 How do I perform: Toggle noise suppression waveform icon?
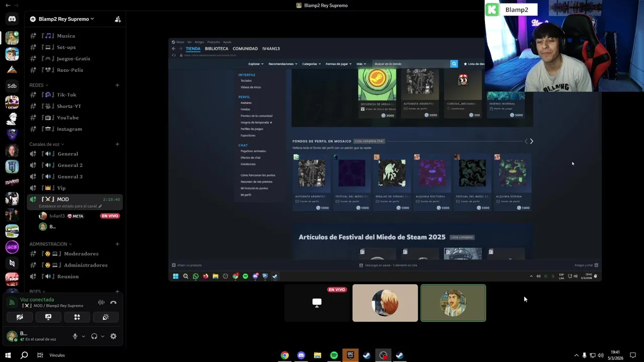click(101, 302)
